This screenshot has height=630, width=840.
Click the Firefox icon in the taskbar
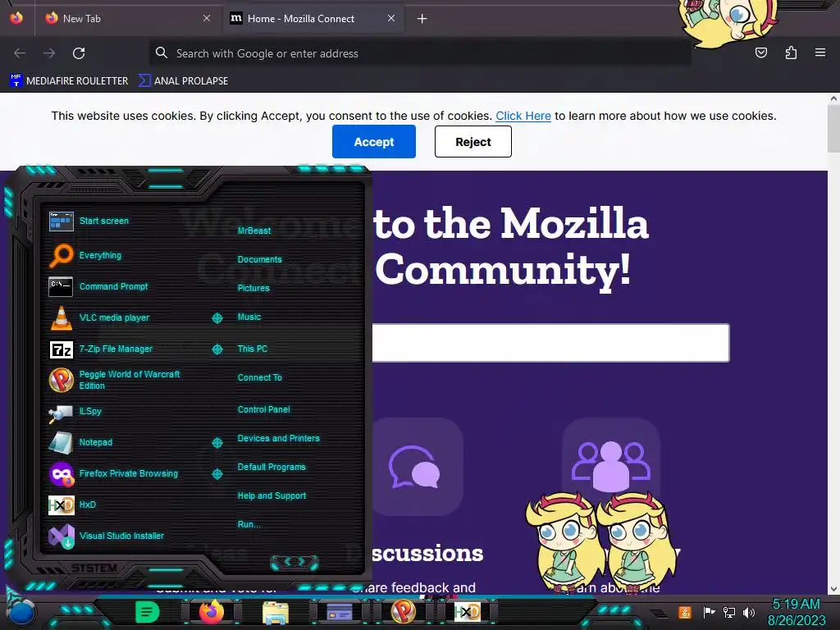(212, 612)
